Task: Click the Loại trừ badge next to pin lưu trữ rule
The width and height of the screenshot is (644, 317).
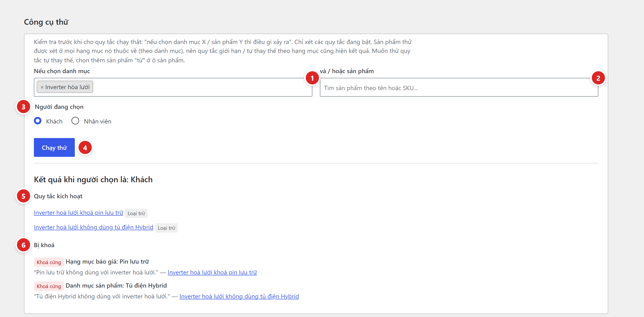Action: [136, 213]
